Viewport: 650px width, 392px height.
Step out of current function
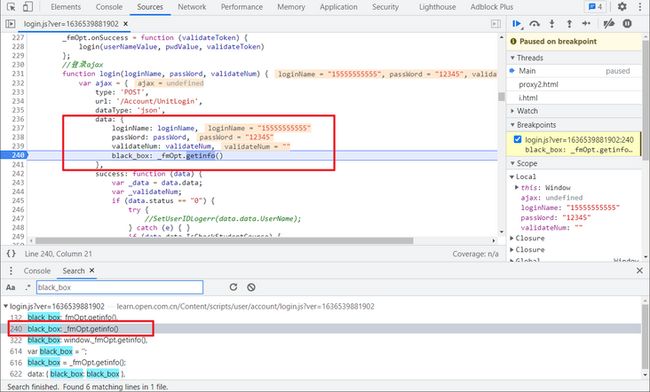click(x=569, y=24)
